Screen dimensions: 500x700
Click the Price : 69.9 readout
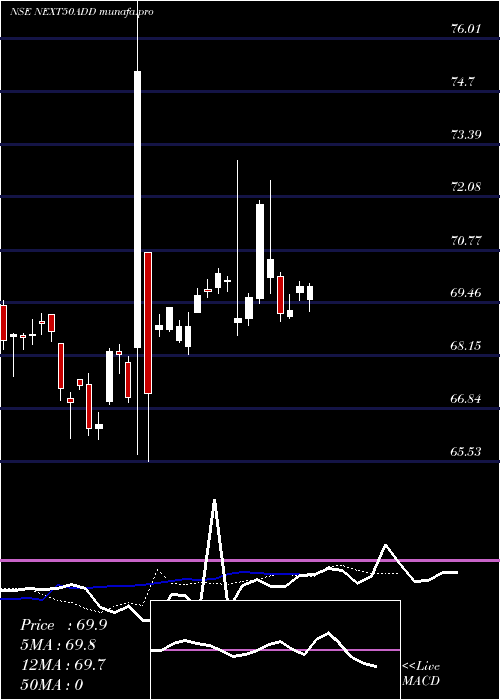click(63, 625)
